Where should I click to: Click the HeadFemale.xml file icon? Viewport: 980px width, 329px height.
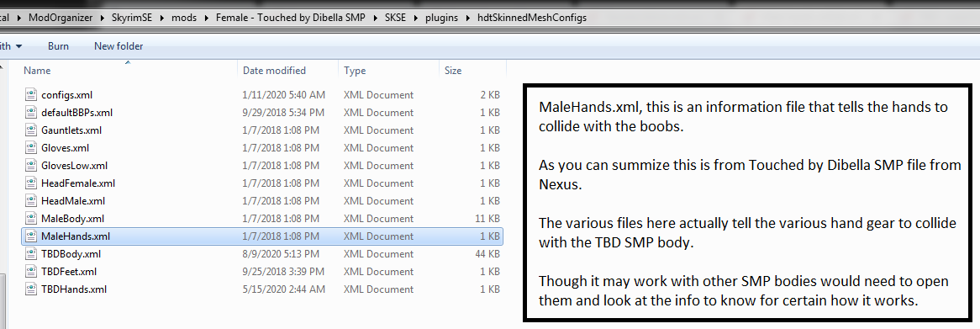[31, 183]
